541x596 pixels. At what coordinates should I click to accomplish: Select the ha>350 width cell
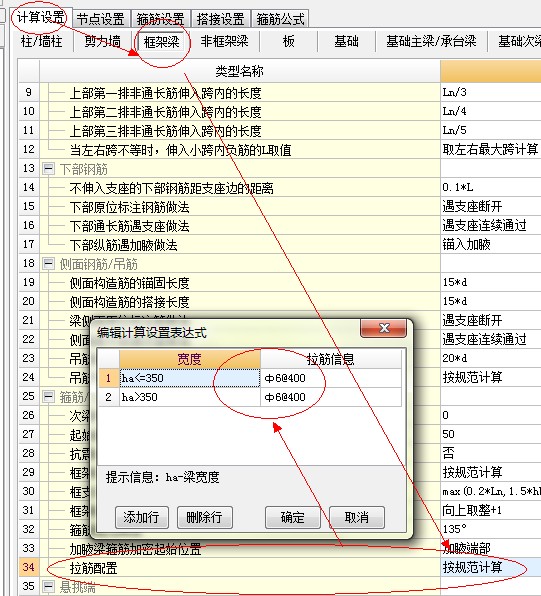tap(190, 397)
